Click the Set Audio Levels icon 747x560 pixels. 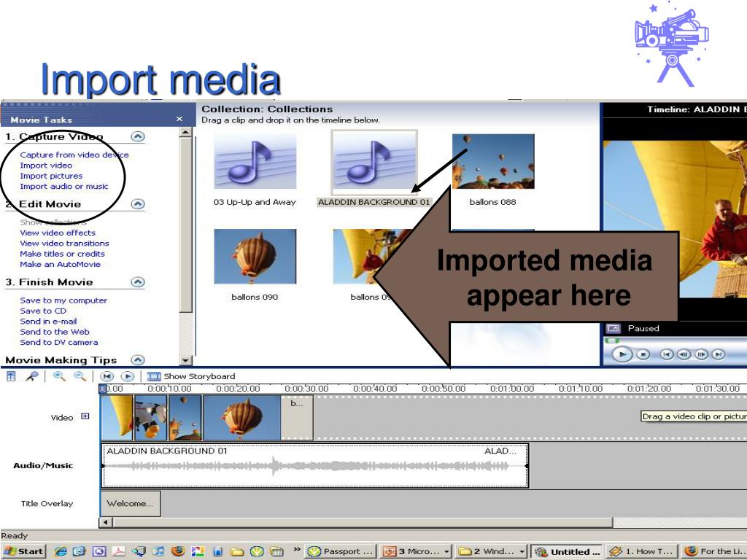tap(11, 376)
